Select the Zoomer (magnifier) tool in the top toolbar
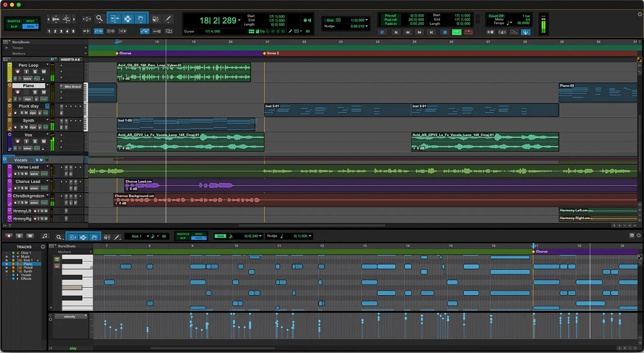The width and height of the screenshot is (644, 353). [x=99, y=19]
